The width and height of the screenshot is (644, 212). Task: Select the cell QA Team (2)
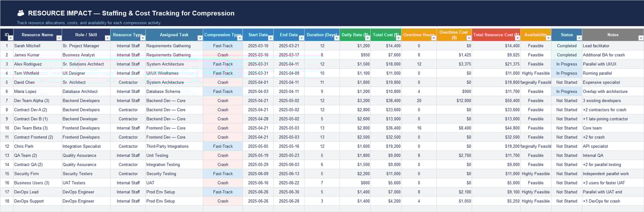(38, 155)
